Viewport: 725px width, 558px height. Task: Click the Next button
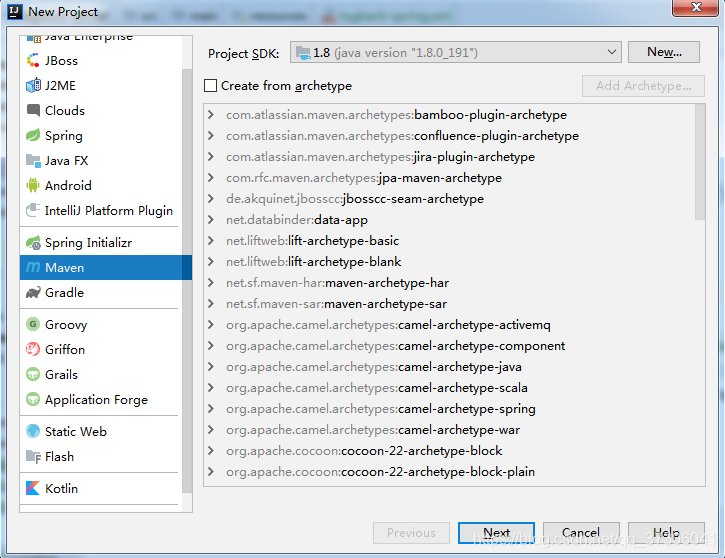496,533
